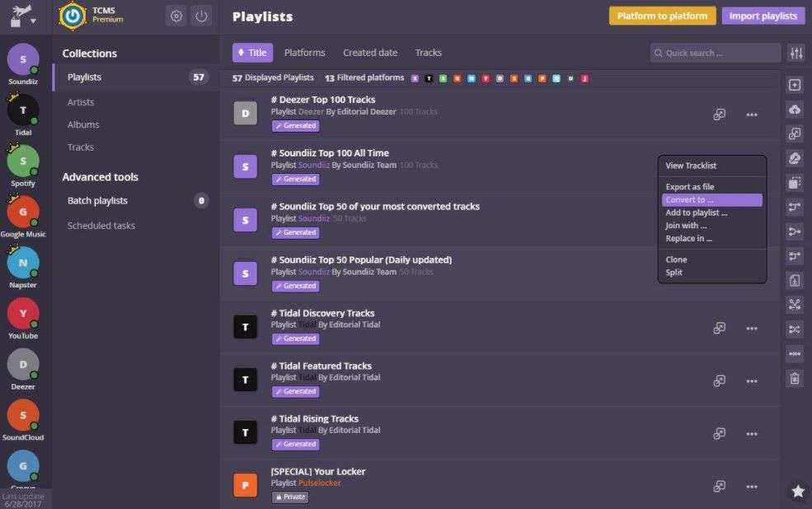Viewport: 812px width, 509px height.
Task: Expand three-dots menu for Your Locker playlist
Action: pos(751,487)
